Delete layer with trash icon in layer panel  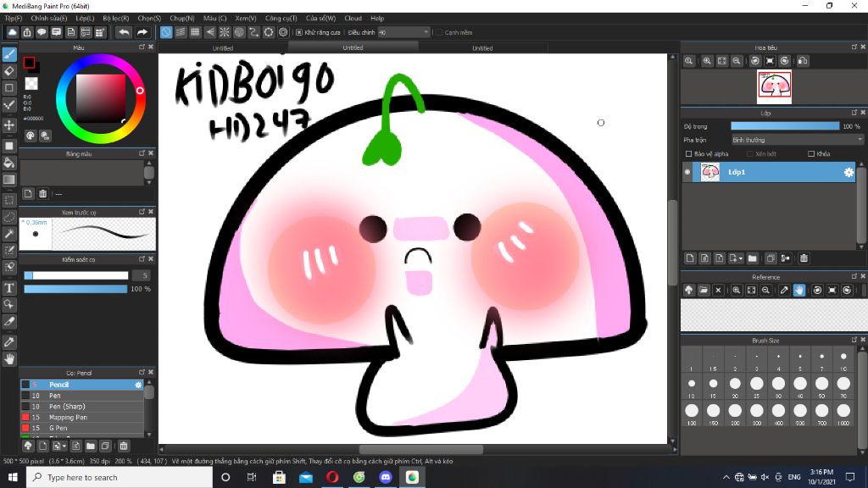[804, 258]
